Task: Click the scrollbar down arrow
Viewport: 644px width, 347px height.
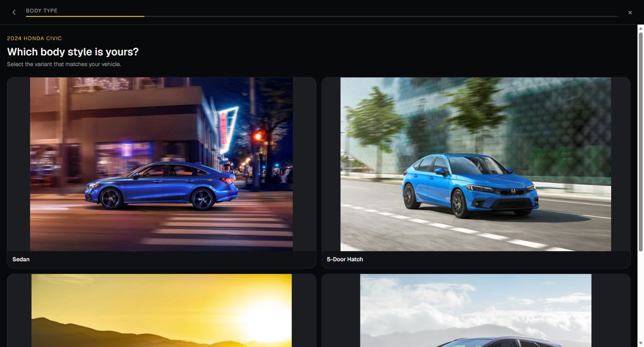Action: tap(641, 344)
